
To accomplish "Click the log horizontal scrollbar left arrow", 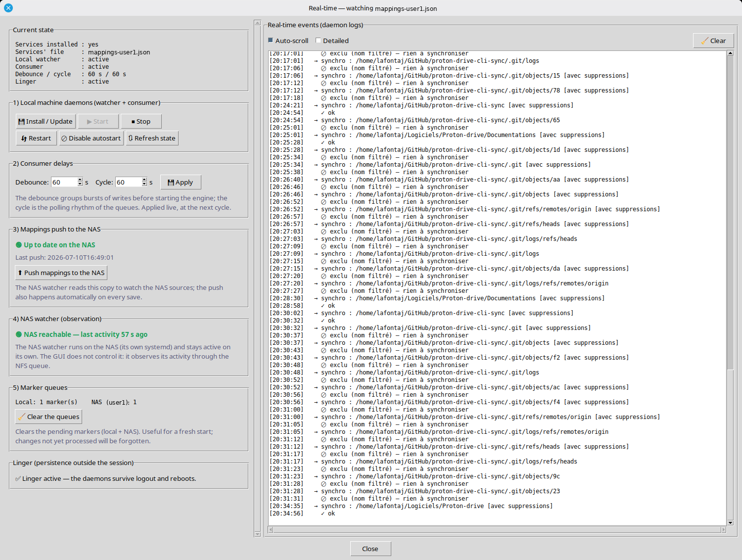I will coord(271,529).
